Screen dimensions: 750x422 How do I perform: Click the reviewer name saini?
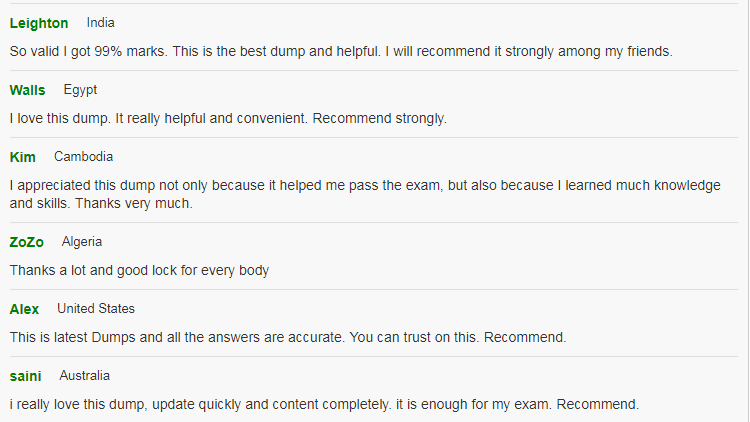(25, 376)
